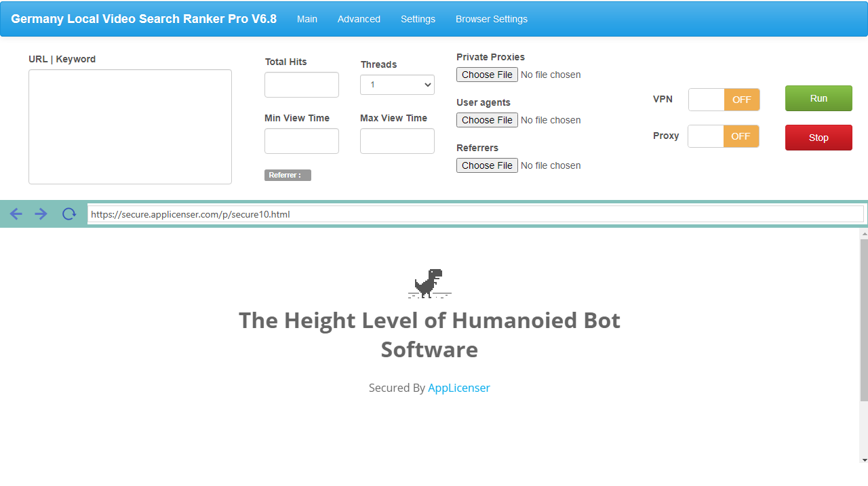Screen dimensions: 868x486
Task: Open Browser Settings in the navbar
Action: point(492,19)
